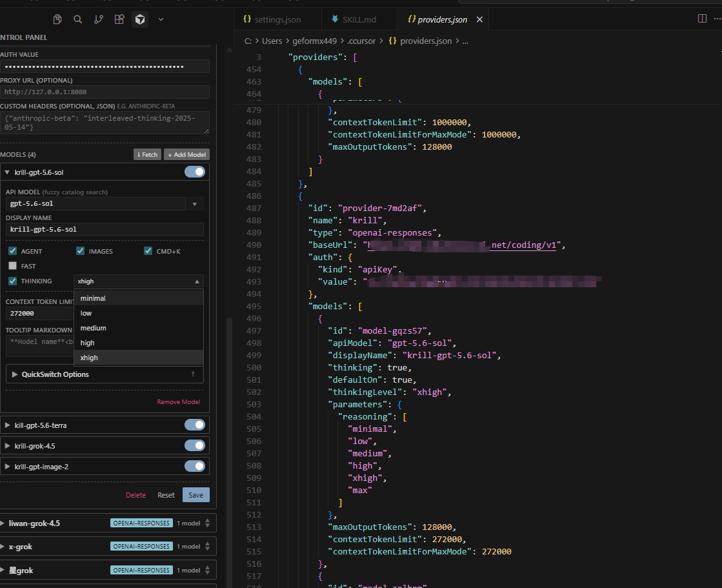Click the split editor icon
The width and height of the screenshot is (722, 588).
tap(702, 19)
